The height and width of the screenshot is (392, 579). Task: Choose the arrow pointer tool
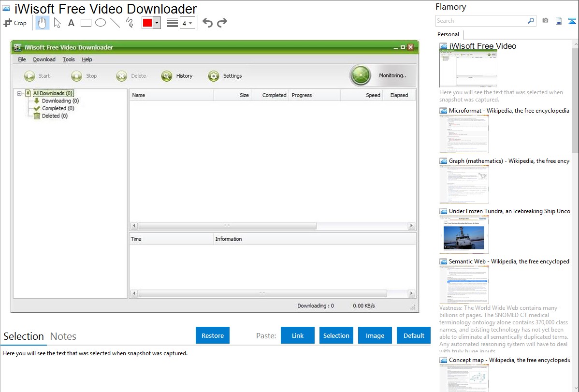coord(57,23)
